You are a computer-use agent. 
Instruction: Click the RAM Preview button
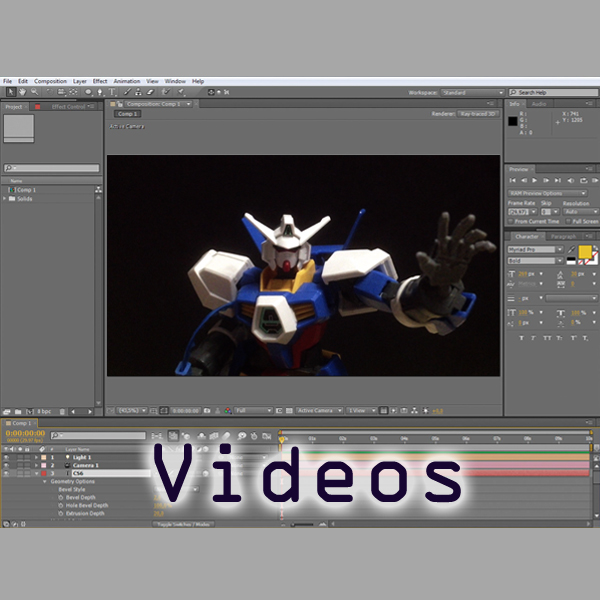(x=595, y=180)
